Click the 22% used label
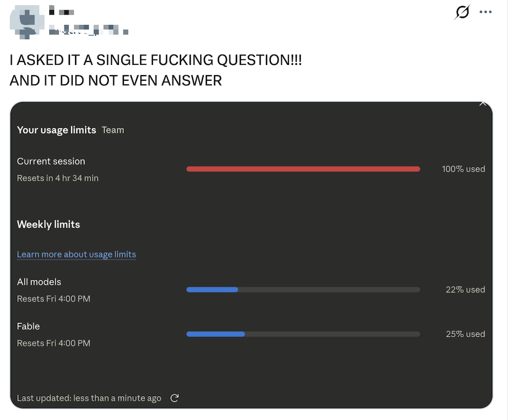This screenshot has height=420, width=508. (x=465, y=289)
